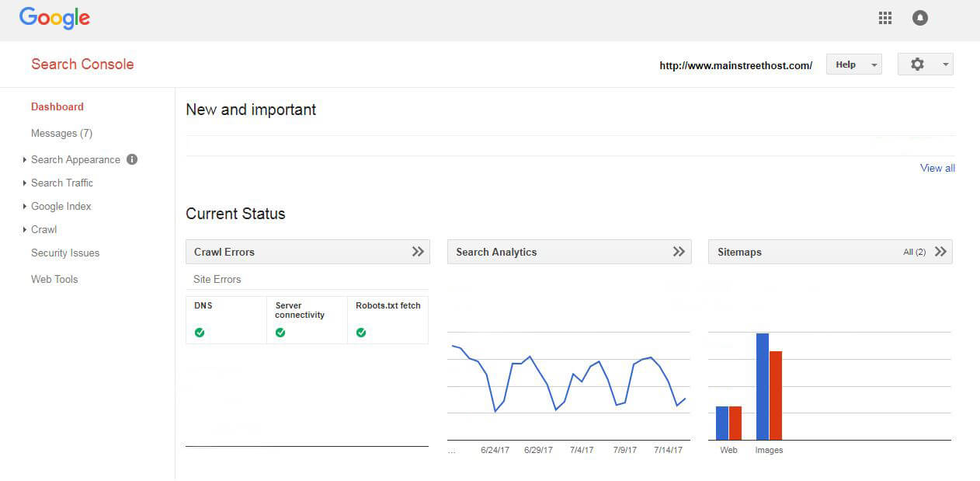Click the Images label under the chart
Image resolution: width=980 pixels, height=481 pixels.
pyautogui.click(x=769, y=450)
